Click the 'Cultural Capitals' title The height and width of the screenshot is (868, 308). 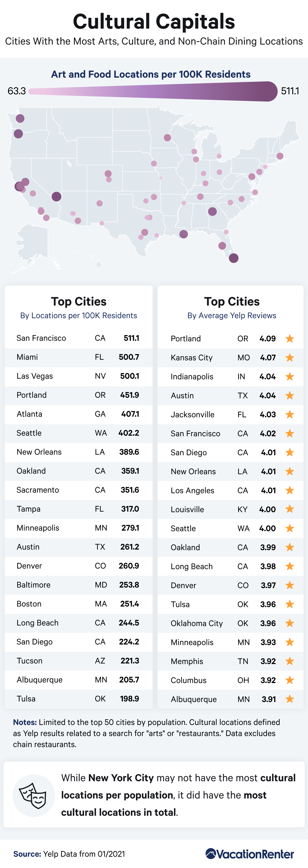154,21
